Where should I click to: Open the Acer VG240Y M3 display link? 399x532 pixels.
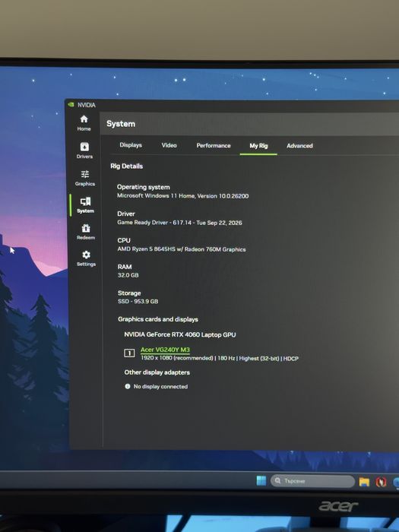[165, 350]
